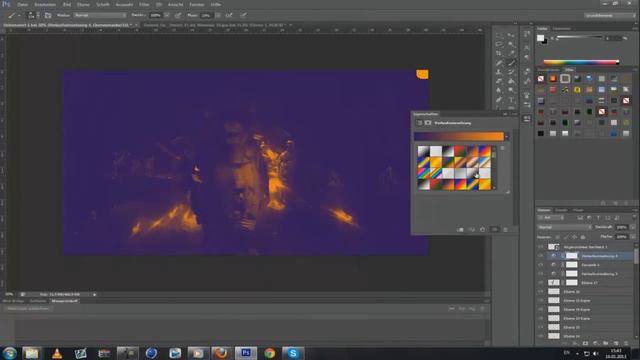Toggle layer filtering switch in Layers panel
Screen dimensions: 640x360
point(633,218)
